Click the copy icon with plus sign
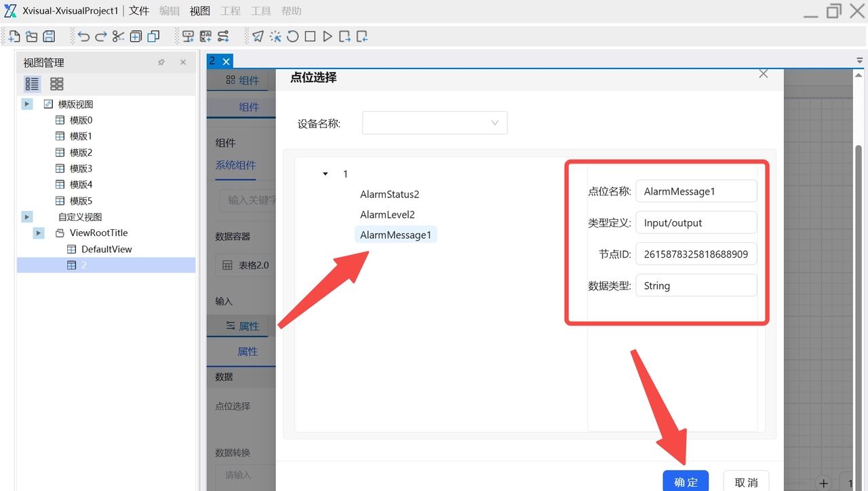868x491 pixels. point(136,37)
